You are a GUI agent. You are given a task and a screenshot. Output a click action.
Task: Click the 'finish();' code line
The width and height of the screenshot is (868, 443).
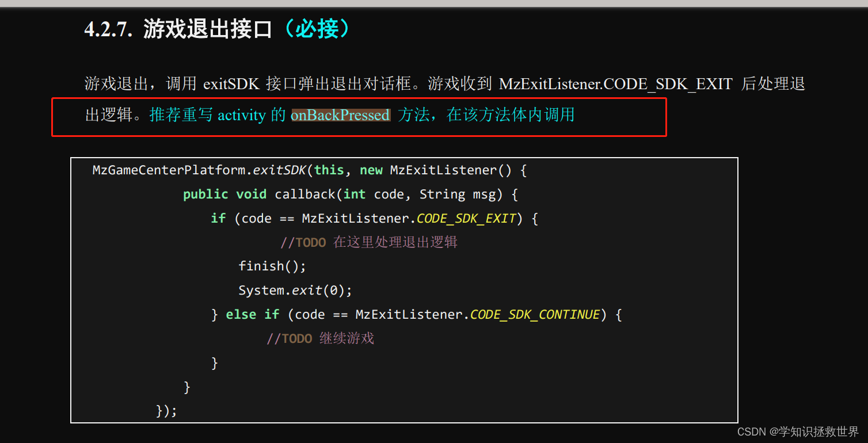click(x=272, y=266)
